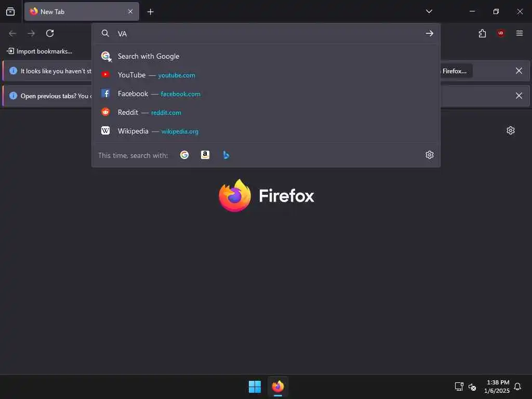Select the New Tab tab
Screen dimensions: 532x399
coord(82,11)
